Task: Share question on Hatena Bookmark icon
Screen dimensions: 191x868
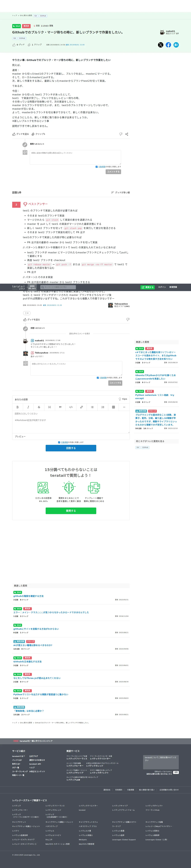Action: [176, 45]
